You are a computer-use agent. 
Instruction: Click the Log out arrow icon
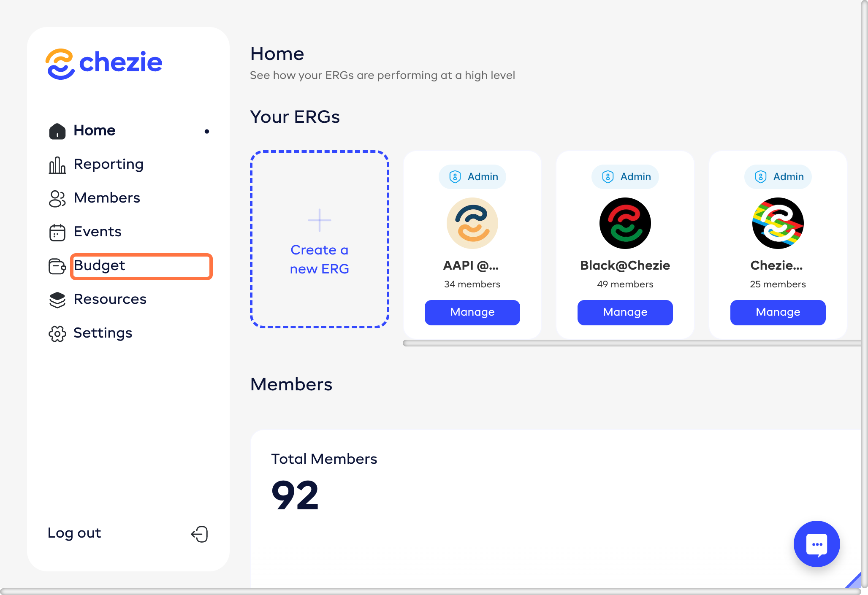pos(200,534)
